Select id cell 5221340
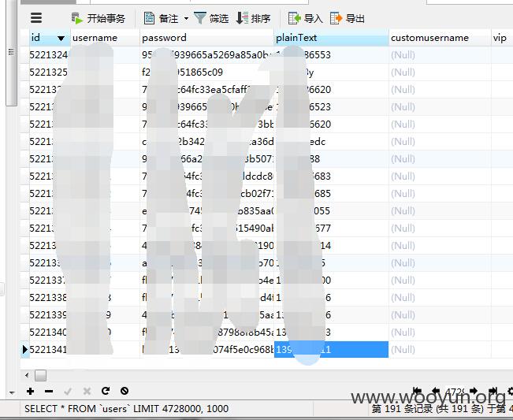The width and height of the screenshot is (513, 420). (x=49, y=333)
